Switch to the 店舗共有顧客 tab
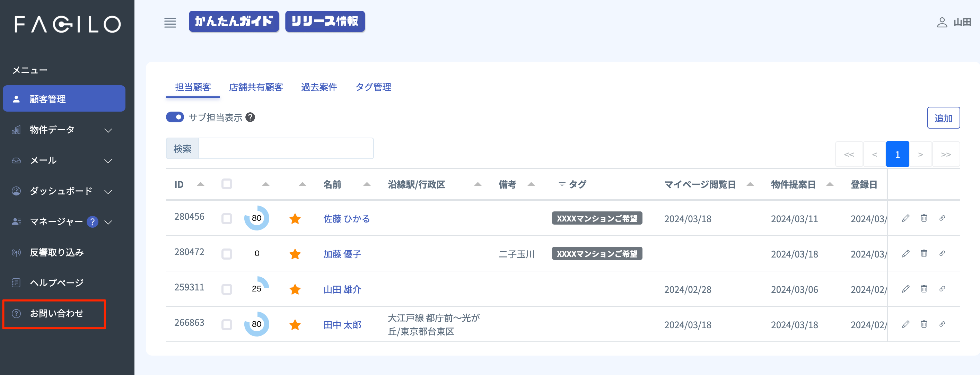The height and width of the screenshot is (375, 980). click(x=256, y=87)
